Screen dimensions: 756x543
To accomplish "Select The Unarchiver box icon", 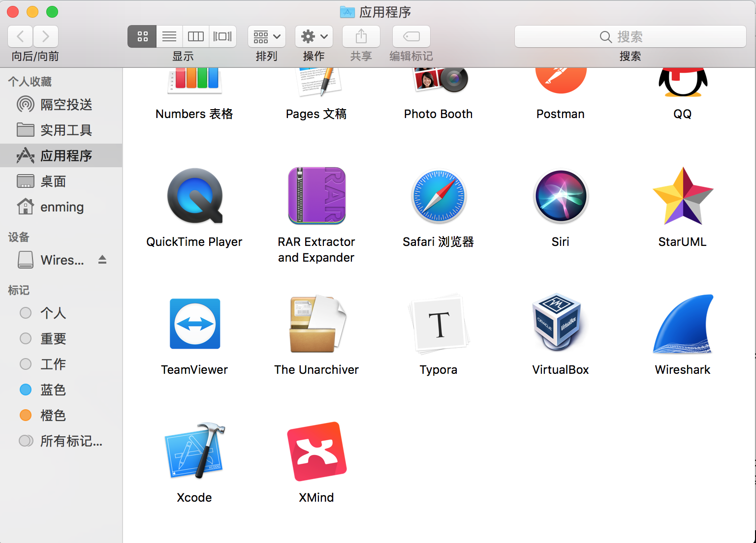I will [316, 324].
